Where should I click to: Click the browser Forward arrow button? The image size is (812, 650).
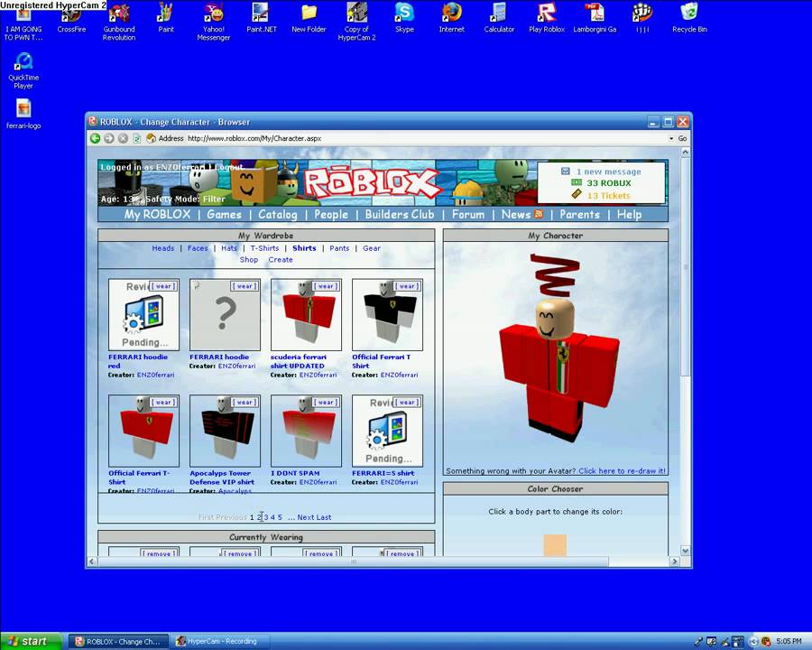click(x=109, y=138)
